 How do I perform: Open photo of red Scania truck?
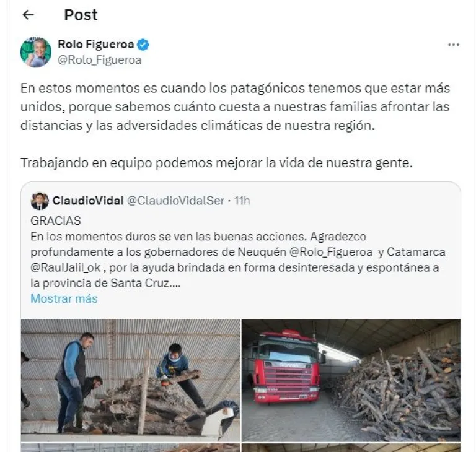pos(351,380)
